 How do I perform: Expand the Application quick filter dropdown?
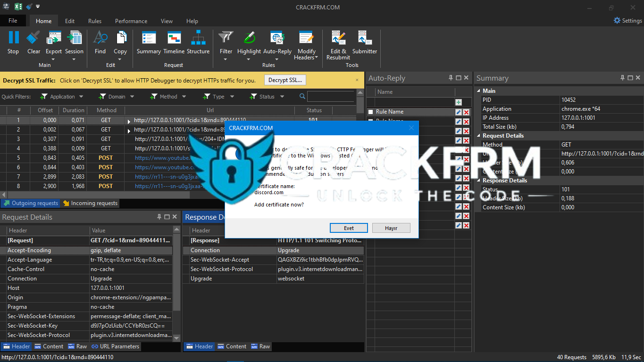point(81,97)
